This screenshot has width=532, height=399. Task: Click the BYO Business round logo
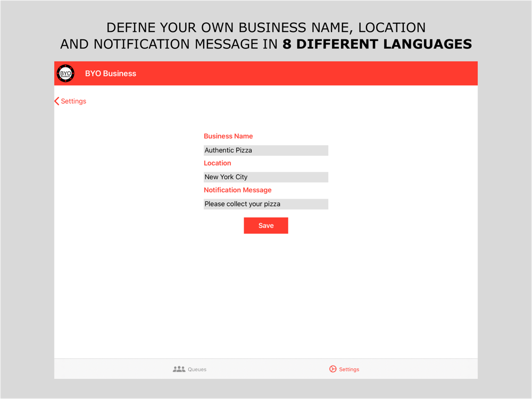pyautogui.click(x=65, y=73)
